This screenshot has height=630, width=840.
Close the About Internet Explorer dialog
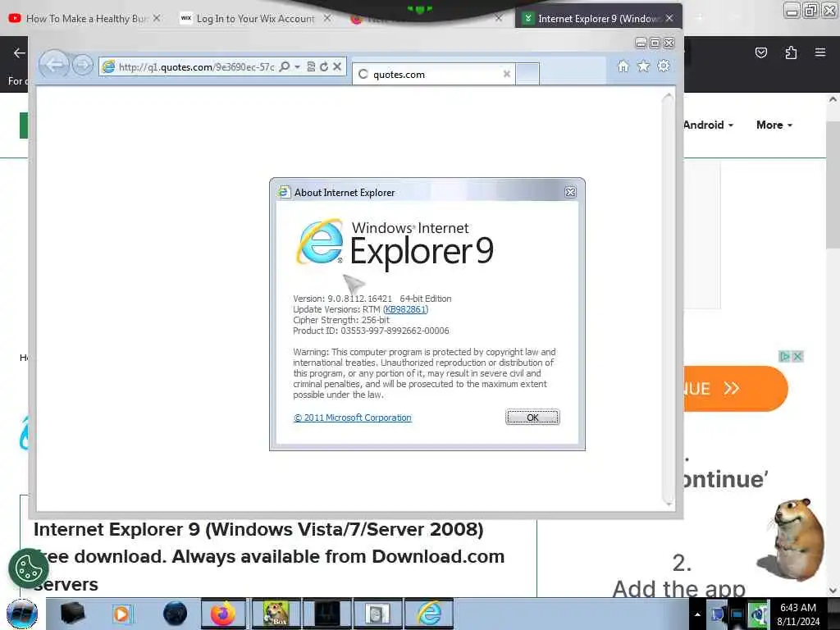pyautogui.click(x=571, y=192)
